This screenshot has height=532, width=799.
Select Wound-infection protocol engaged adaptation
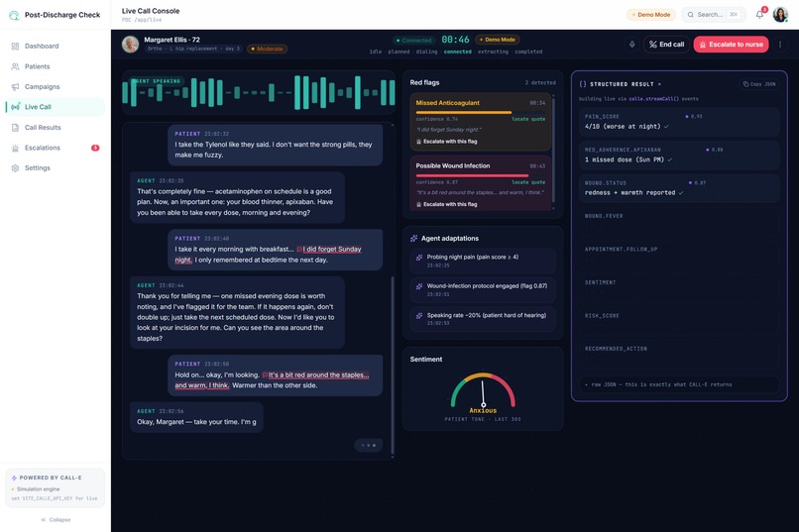(483, 290)
